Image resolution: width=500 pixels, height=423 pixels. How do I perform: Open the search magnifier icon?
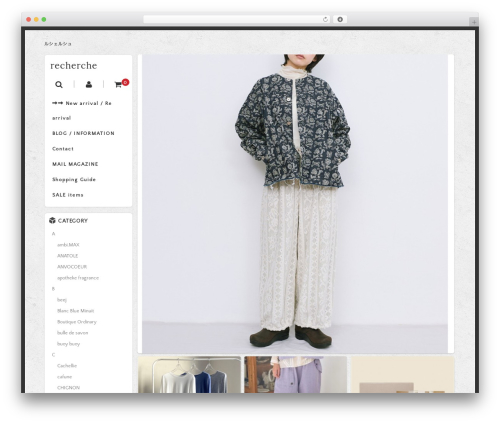[x=59, y=85]
